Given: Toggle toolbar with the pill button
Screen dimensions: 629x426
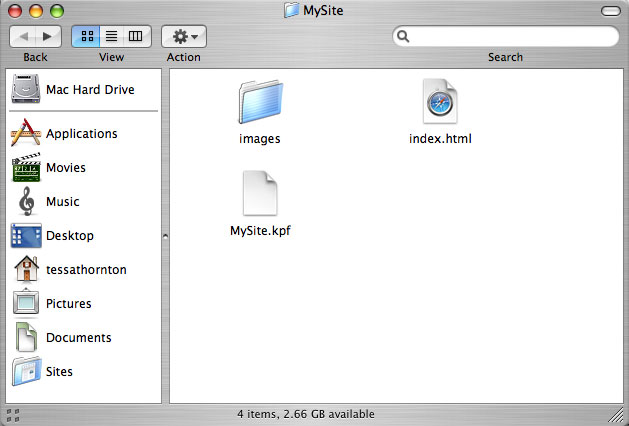Looking at the screenshot, I should tap(611, 11).
